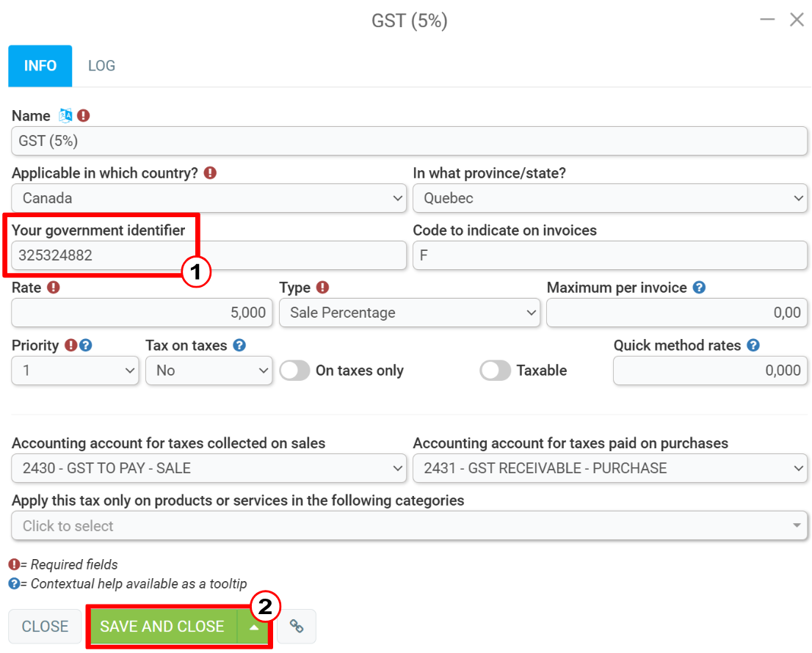Open Tax on taxes help icon
The height and width of the screenshot is (653, 812).
[239, 345]
